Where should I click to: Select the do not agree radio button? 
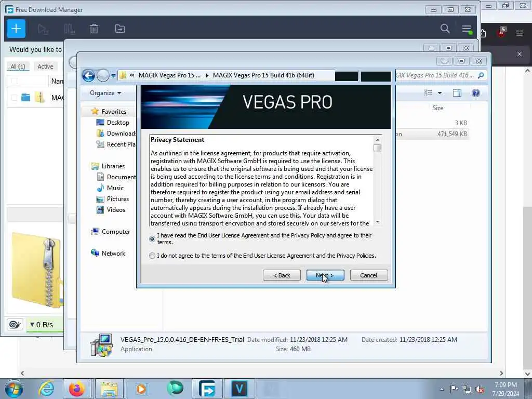pos(152,256)
